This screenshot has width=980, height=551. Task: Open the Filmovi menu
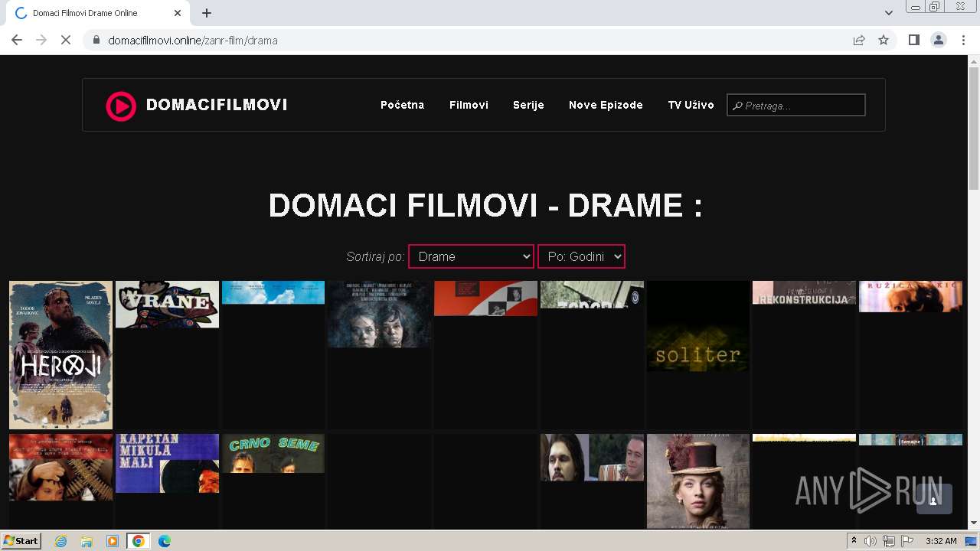469,105
